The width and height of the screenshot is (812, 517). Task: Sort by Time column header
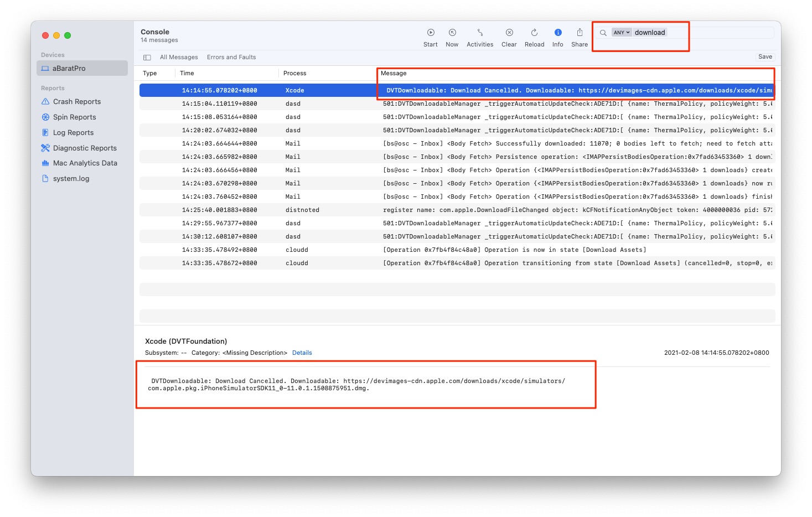187,74
